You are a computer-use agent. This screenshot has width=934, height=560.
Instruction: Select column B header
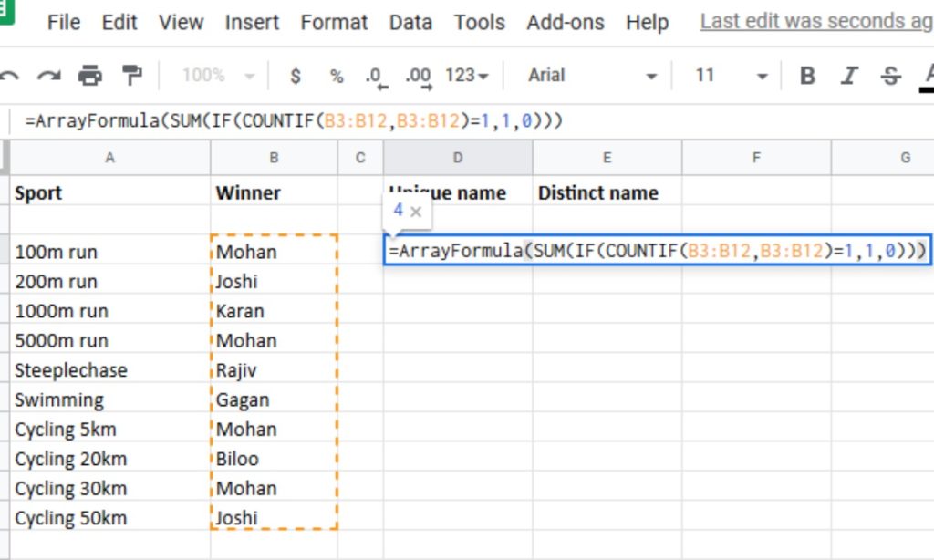click(274, 158)
